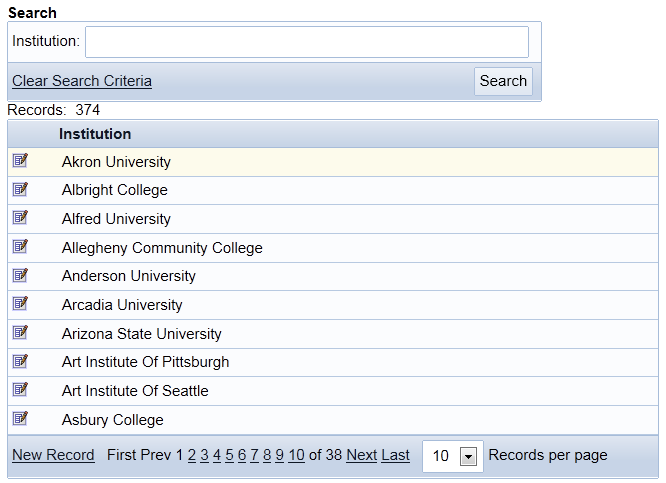Jump to the Last page

(395, 455)
